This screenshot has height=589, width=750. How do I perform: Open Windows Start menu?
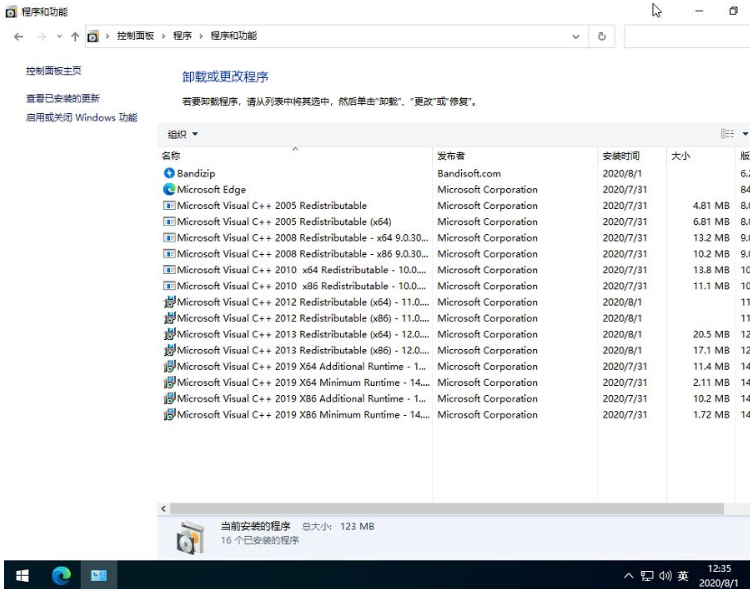[22, 575]
